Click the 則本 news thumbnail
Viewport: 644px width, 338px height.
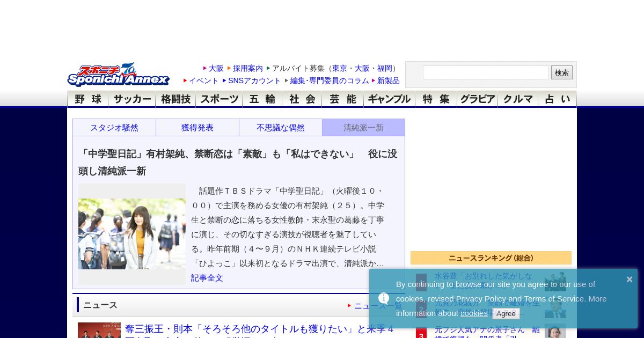(x=99, y=330)
